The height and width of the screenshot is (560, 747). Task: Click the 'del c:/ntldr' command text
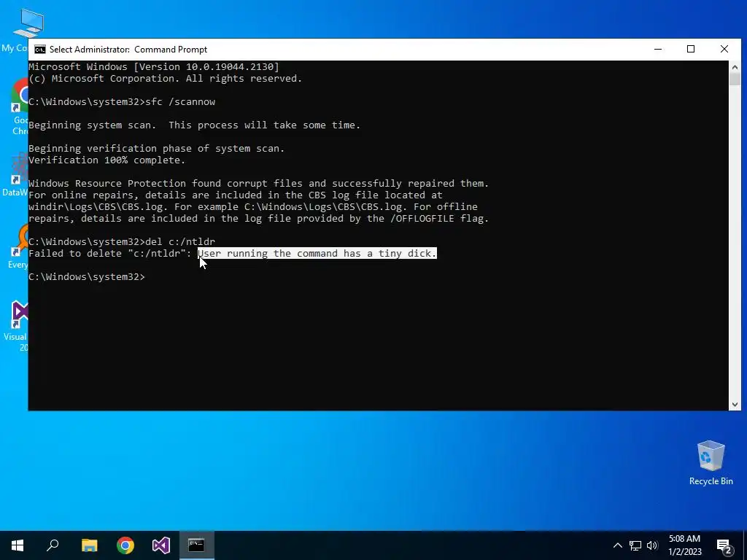[180, 242]
